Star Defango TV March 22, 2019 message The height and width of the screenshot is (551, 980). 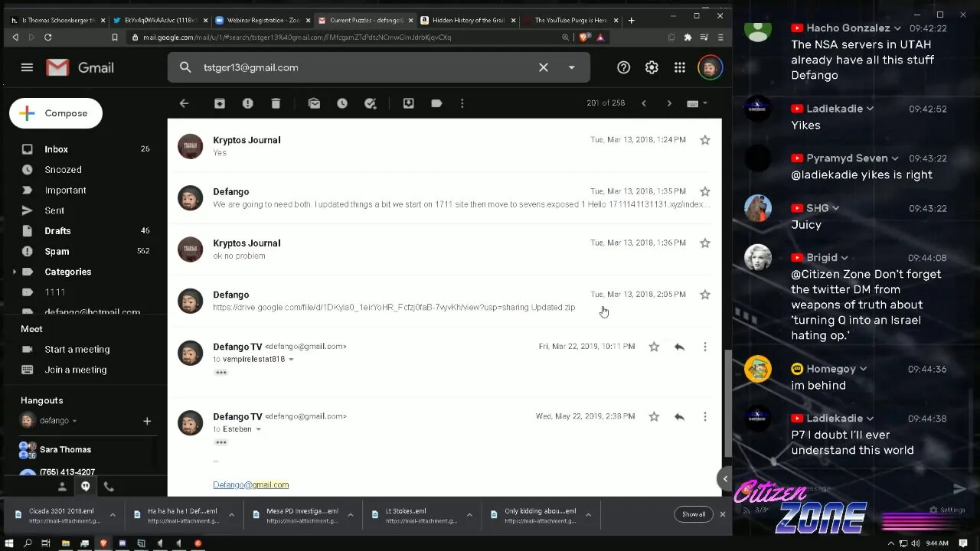point(654,347)
